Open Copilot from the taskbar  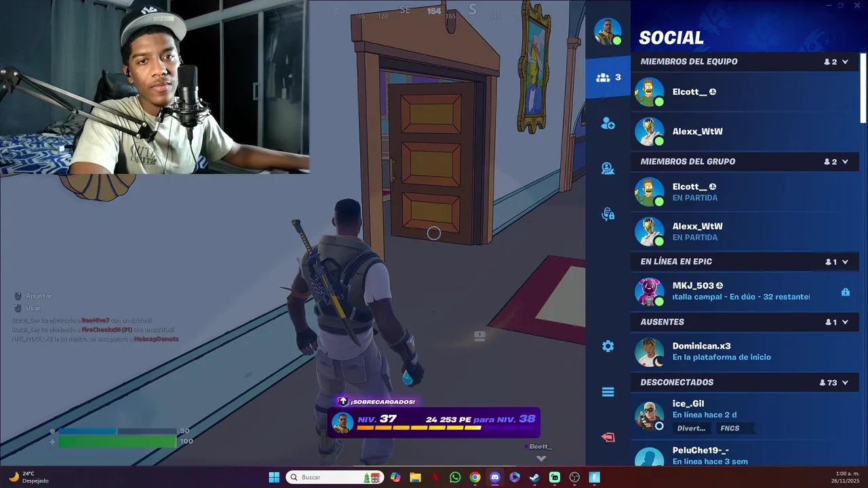tap(395, 478)
